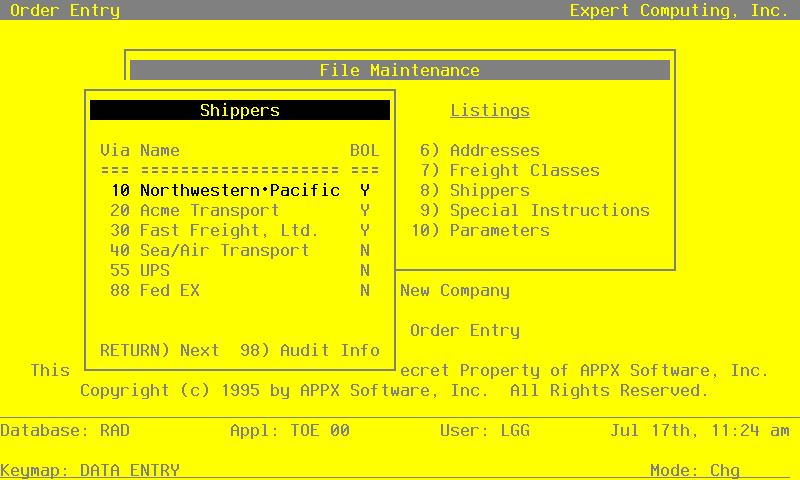Click the Via column header
The height and width of the screenshot is (480, 800).
115,150
